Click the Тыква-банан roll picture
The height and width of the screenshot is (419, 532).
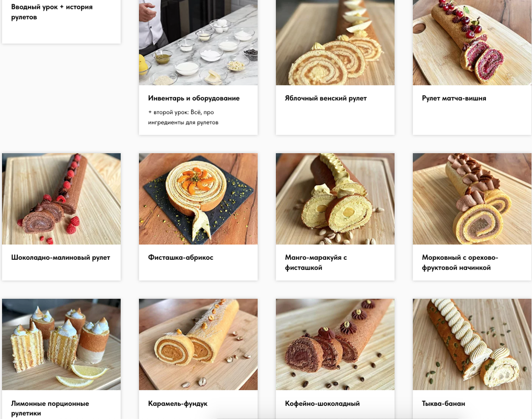coord(472,344)
